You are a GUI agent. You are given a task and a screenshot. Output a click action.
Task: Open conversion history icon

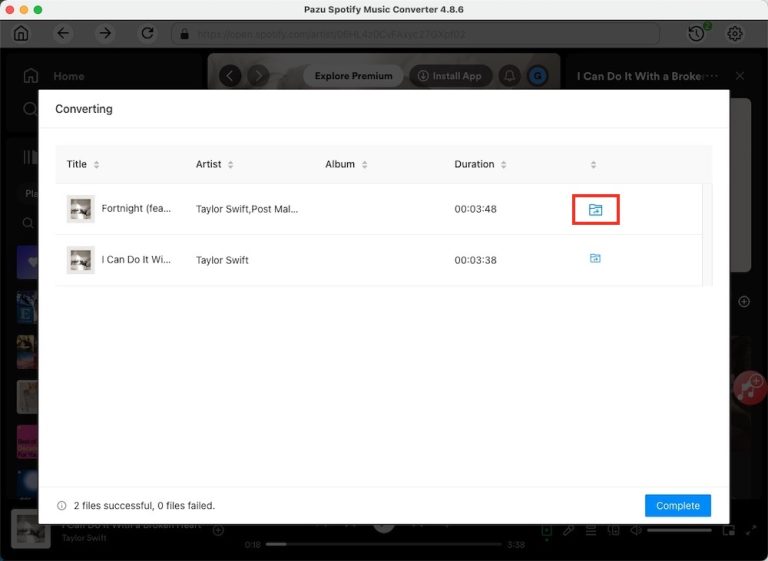coord(697,33)
